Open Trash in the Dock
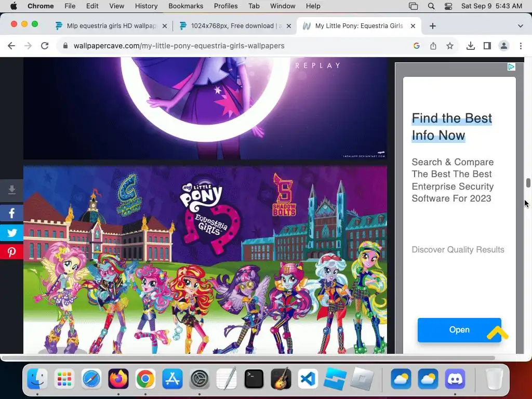This screenshot has width=532, height=399. pos(494,379)
